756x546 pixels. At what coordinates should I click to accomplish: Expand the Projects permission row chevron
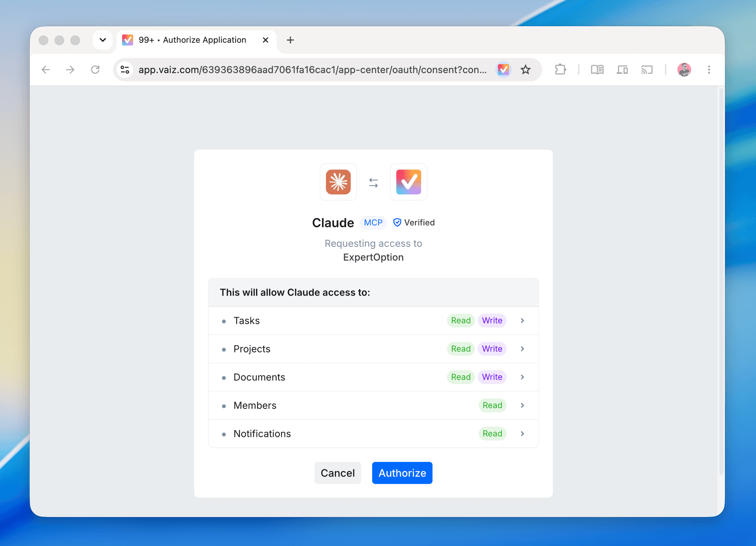click(x=522, y=349)
